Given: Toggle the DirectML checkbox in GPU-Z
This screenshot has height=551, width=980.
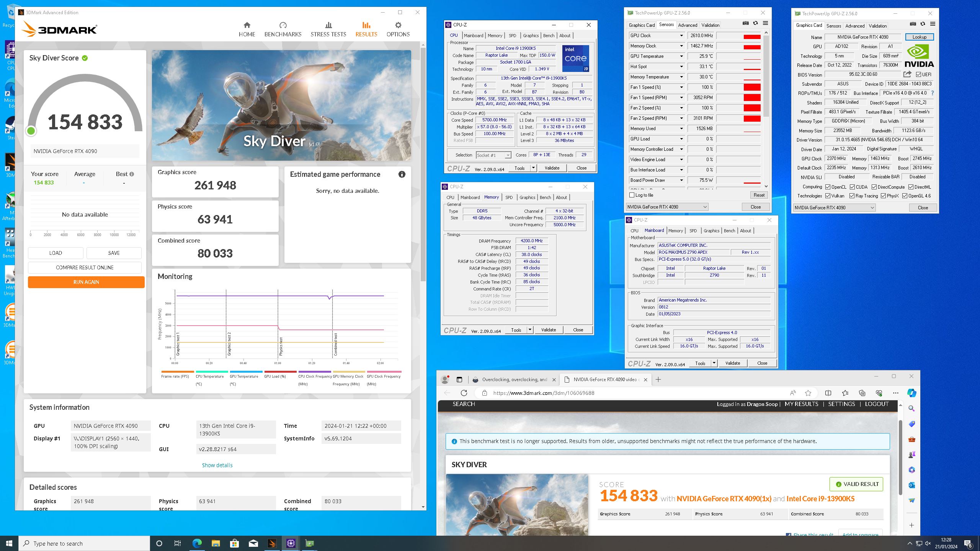Looking at the screenshot, I should pyautogui.click(x=911, y=187).
